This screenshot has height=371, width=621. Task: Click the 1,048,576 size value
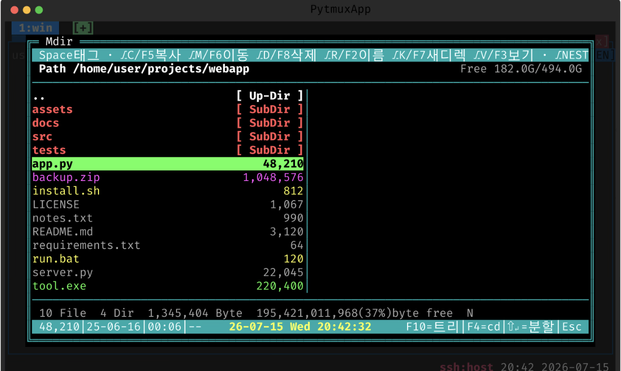pyautogui.click(x=273, y=177)
